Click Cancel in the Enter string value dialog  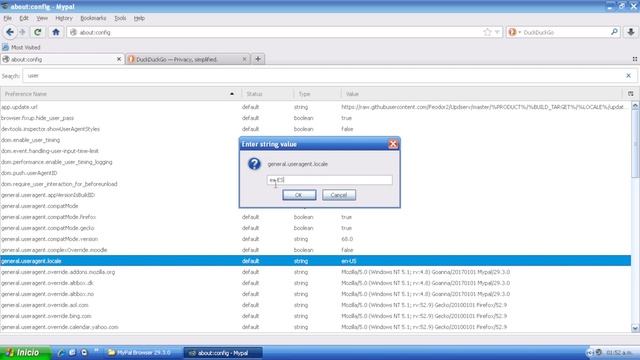pos(339,195)
